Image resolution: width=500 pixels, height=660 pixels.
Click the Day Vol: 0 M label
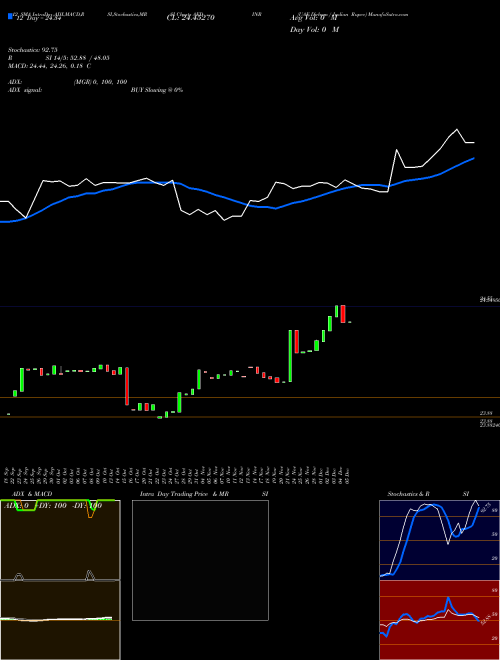(x=314, y=30)
